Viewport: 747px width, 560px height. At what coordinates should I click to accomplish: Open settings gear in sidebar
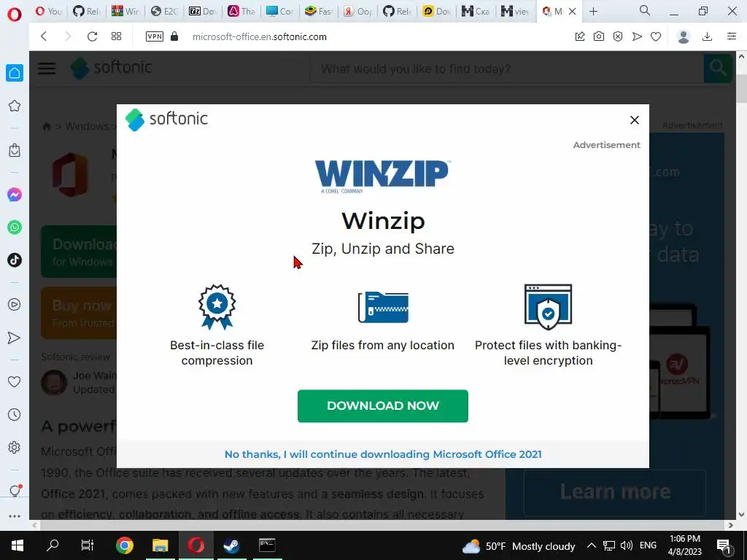pos(15,448)
